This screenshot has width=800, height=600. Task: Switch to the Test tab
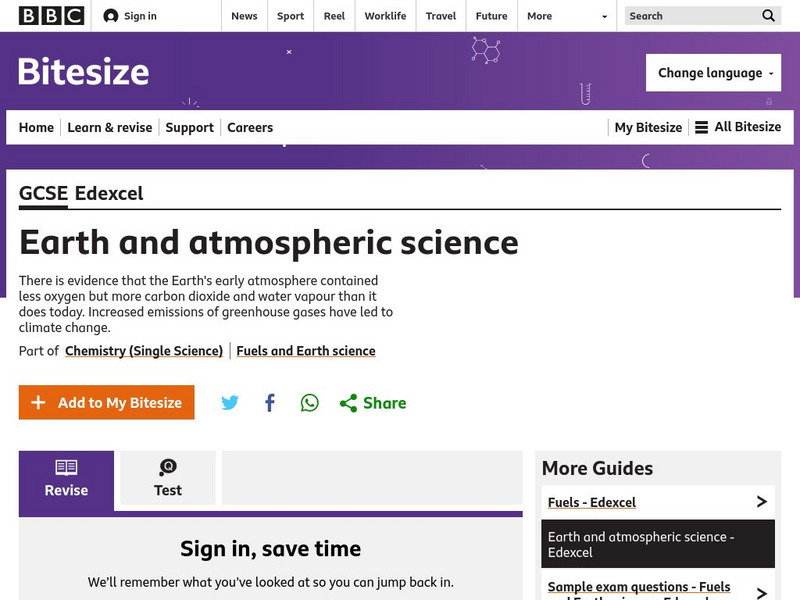[167, 481]
